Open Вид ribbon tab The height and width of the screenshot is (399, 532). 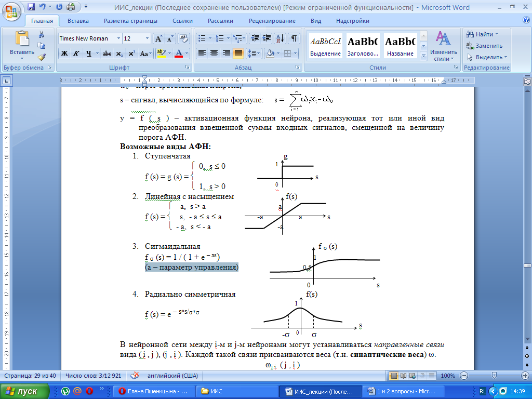(x=316, y=21)
